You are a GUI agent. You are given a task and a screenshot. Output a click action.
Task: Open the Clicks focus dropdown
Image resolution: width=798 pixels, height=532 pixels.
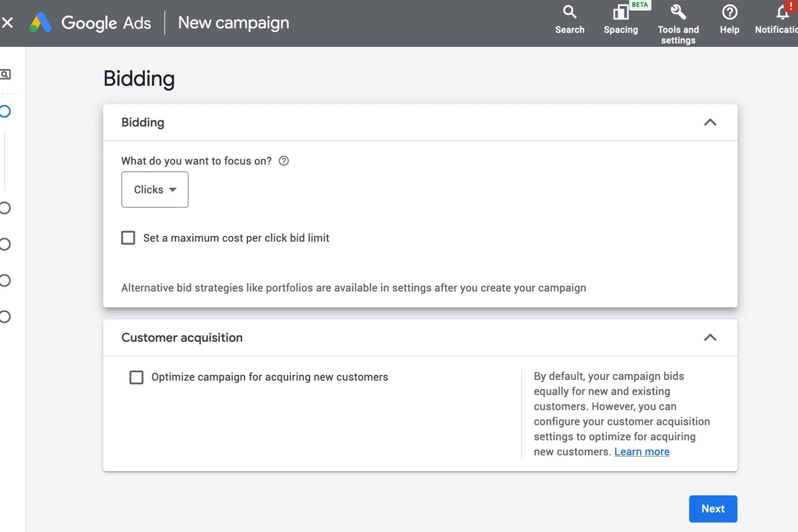pyautogui.click(x=155, y=189)
